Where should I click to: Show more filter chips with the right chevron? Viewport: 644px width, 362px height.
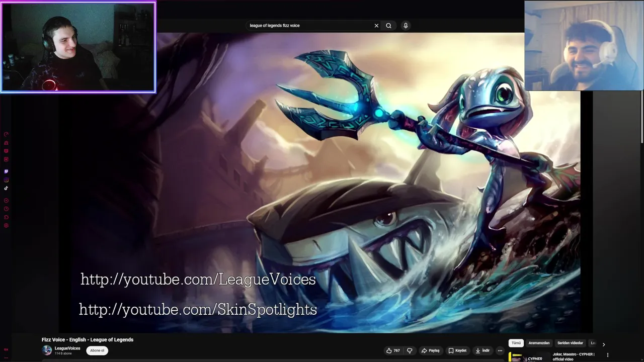coord(604,344)
